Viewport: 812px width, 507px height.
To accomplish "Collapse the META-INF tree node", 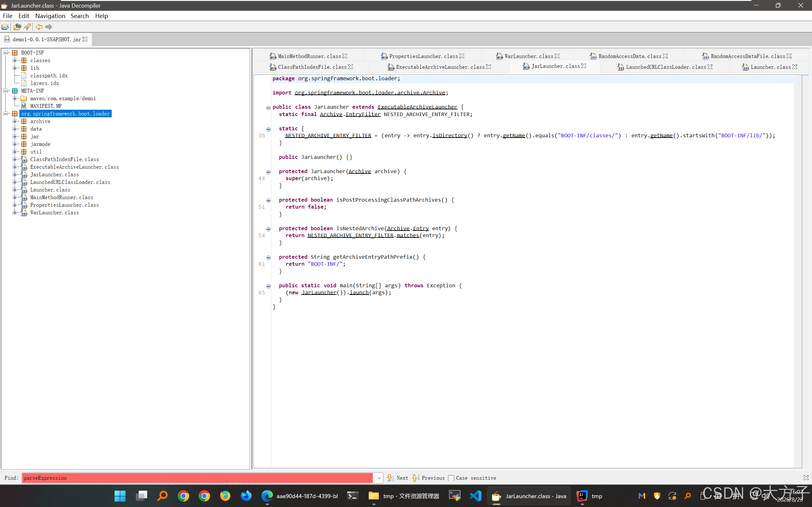I will click(x=6, y=91).
